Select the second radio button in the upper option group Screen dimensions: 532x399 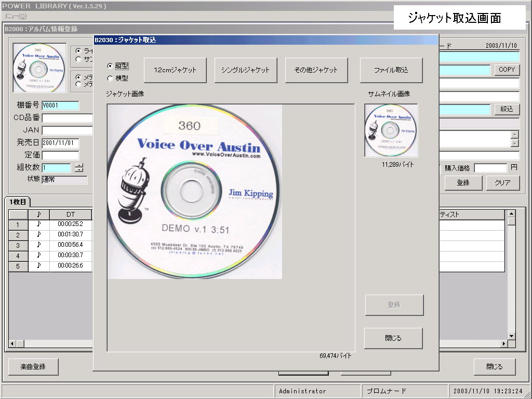78,59
